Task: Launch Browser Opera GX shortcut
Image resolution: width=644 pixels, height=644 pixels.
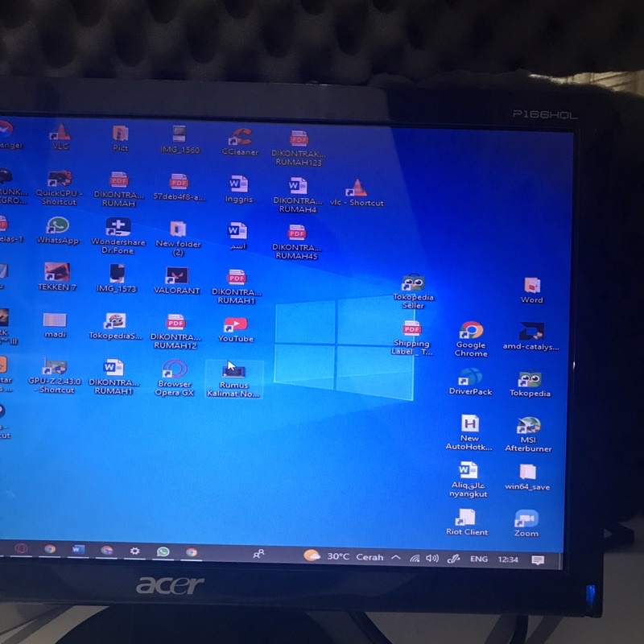Action: 175,378
